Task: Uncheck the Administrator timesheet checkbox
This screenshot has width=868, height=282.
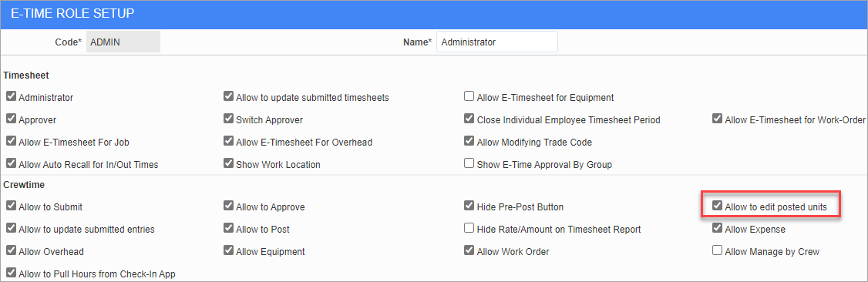Action: (x=11, y=97)
